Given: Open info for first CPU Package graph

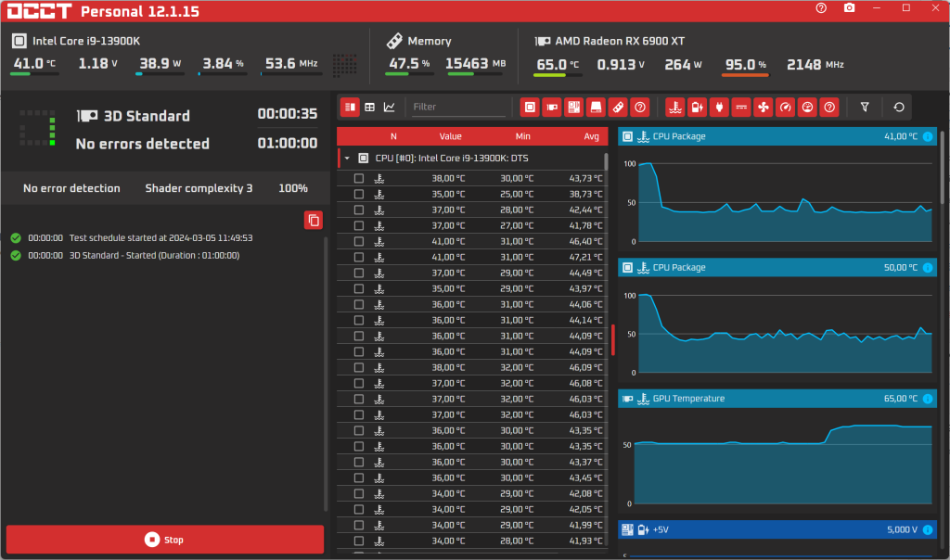Looking at the screenshot, I should click(928, 137).
